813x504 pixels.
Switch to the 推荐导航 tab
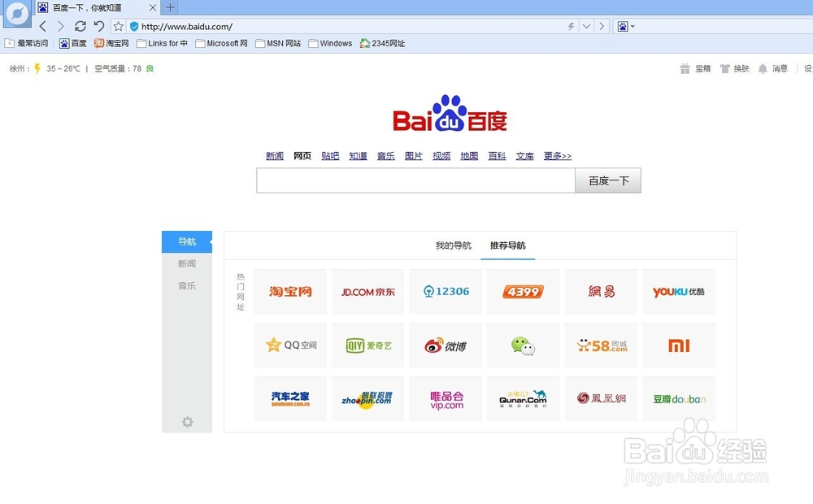[507, 245]
